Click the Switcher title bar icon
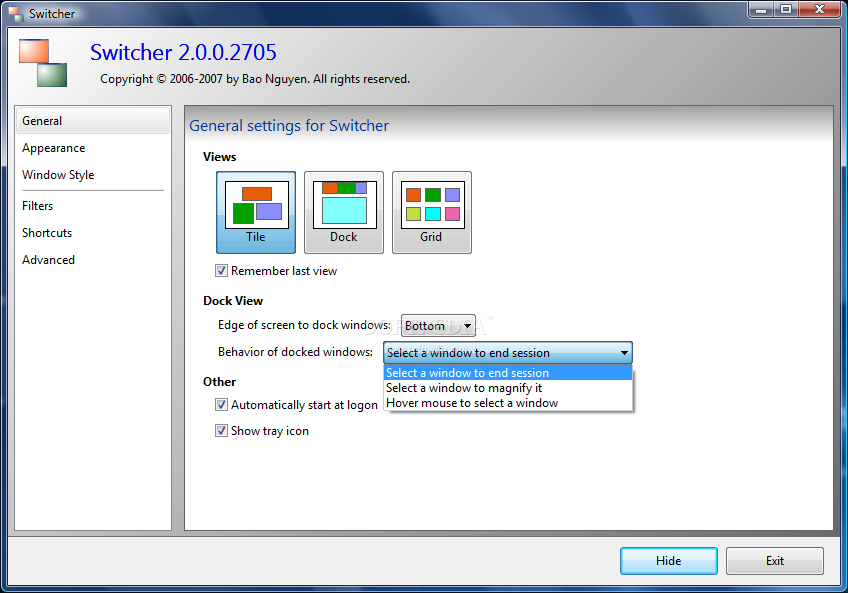This screenshot has height=593, width=848. [16, 14]
